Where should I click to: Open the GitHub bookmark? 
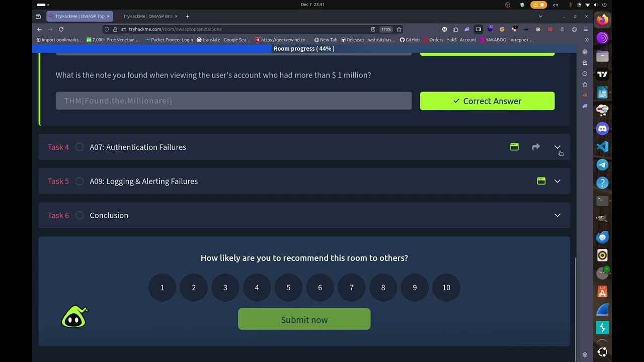[410, 40]
